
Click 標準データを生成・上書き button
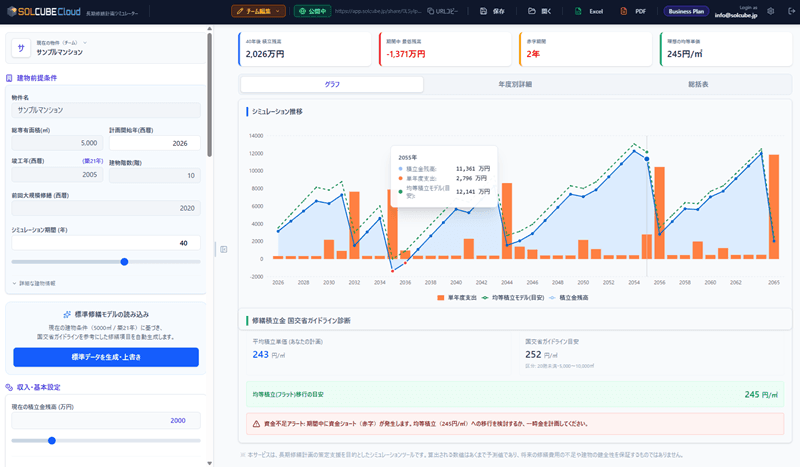tap(106, 357)
